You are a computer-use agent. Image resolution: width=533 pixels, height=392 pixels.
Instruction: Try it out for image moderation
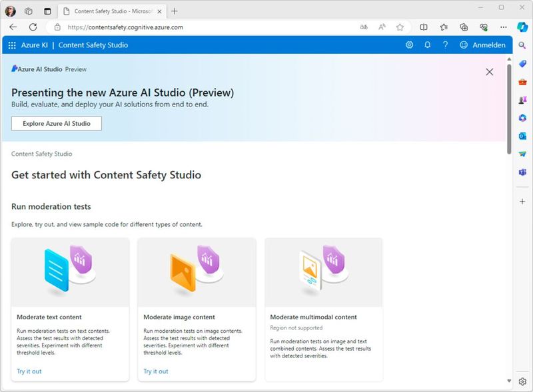pos(156,371)
